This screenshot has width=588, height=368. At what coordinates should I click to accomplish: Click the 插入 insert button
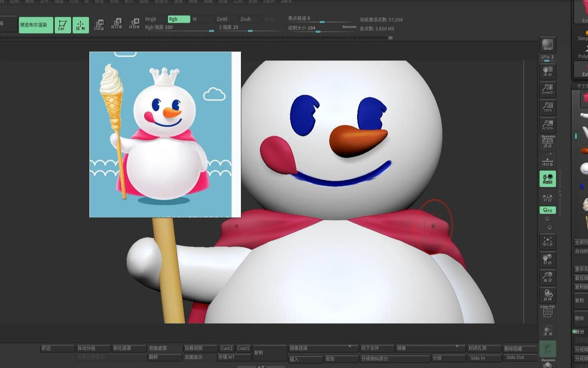tap(305, 359)
